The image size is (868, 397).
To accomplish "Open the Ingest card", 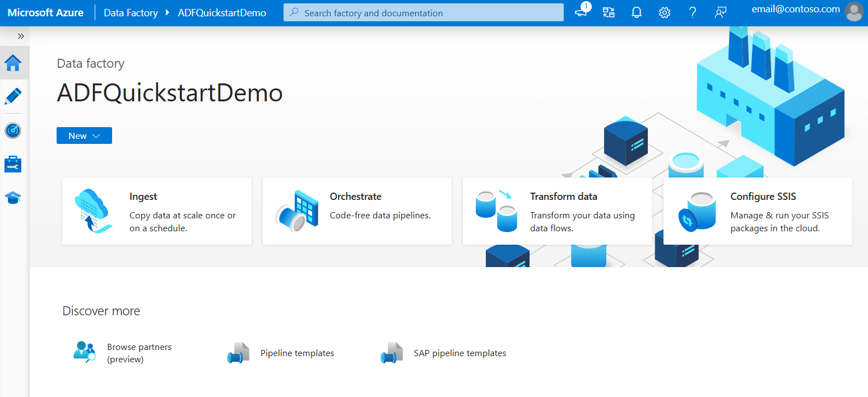I will [x=157, y=211].
